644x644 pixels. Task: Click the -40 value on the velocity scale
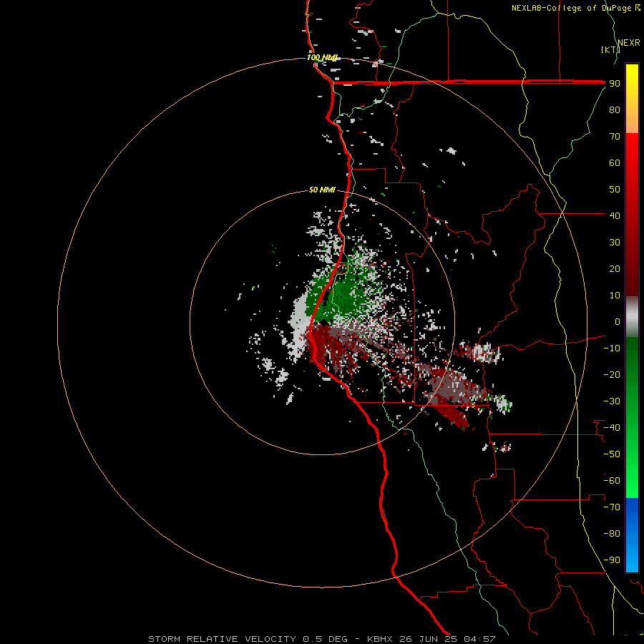point(612,428)
